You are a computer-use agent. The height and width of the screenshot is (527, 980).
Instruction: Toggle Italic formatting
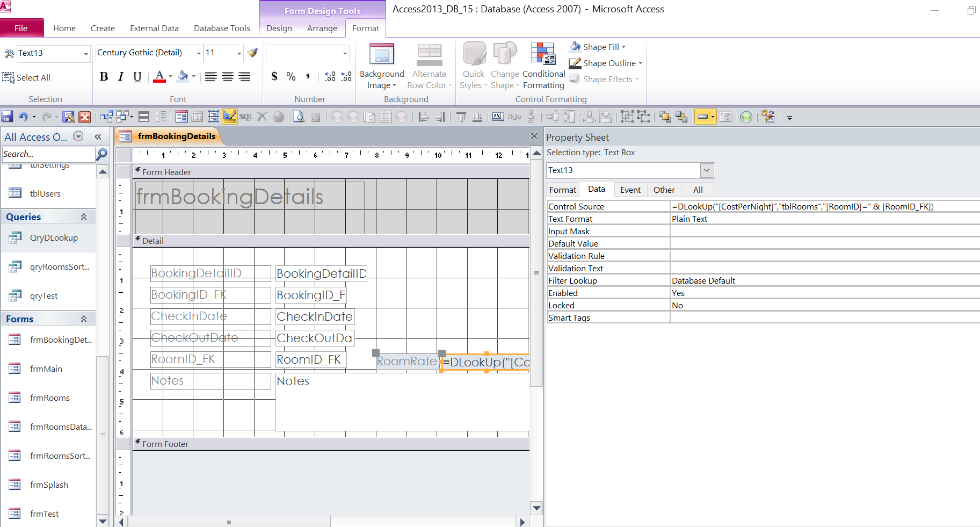pos(121,77)
